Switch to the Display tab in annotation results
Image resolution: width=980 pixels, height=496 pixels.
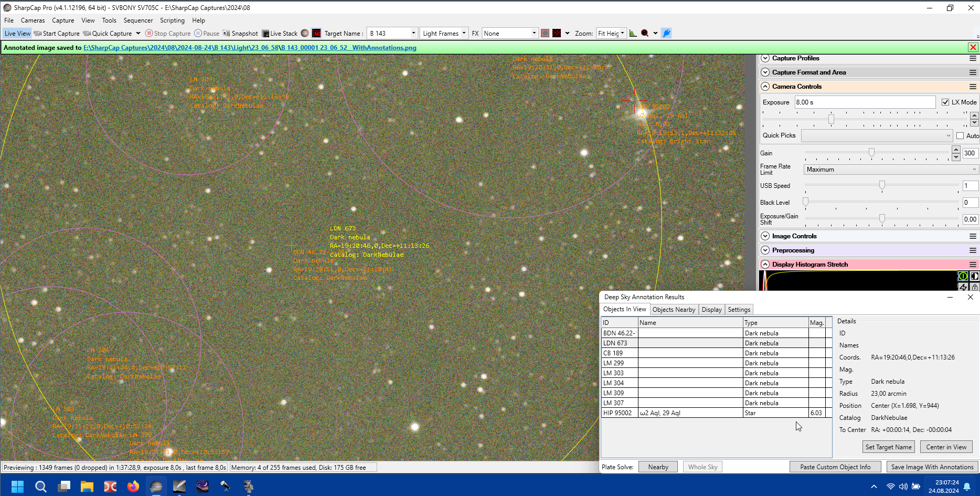pos(711,310)
